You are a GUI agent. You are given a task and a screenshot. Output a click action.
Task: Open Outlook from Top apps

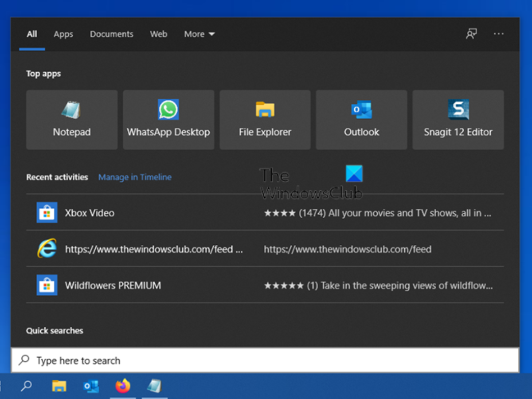coord(361,120)
